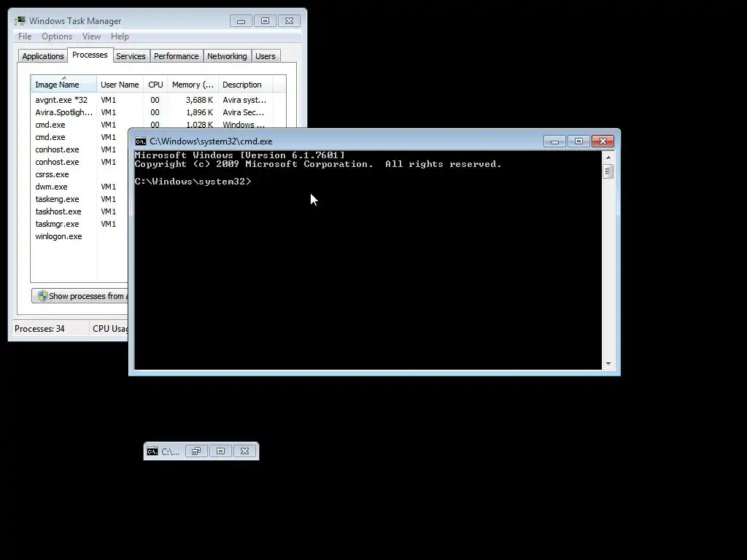
Task: Maximize the minimized C:\... console window
Action: (x=220, y=451)
